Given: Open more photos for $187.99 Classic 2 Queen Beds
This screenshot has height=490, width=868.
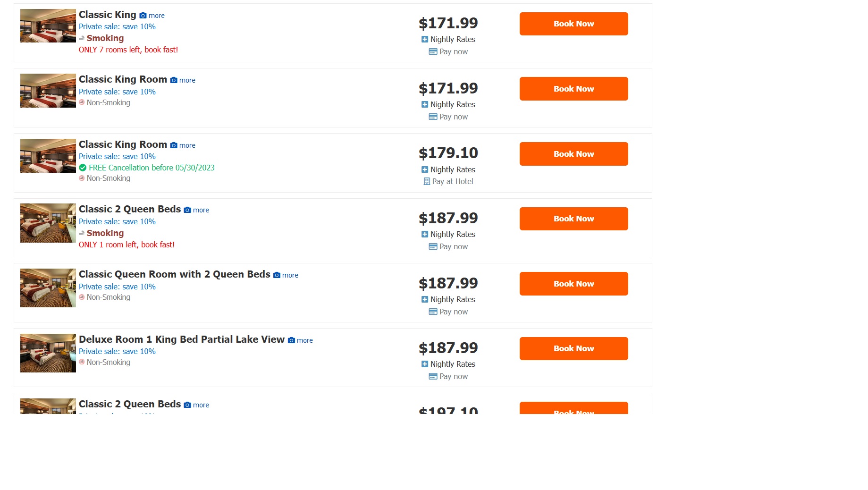Looking at the screenshot, I should pos(201,210).
